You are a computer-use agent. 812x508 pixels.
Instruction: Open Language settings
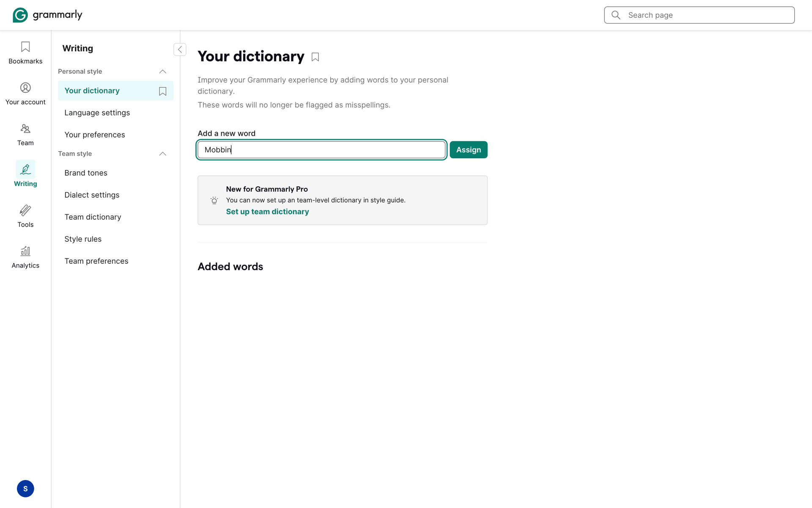click(97, 113)
